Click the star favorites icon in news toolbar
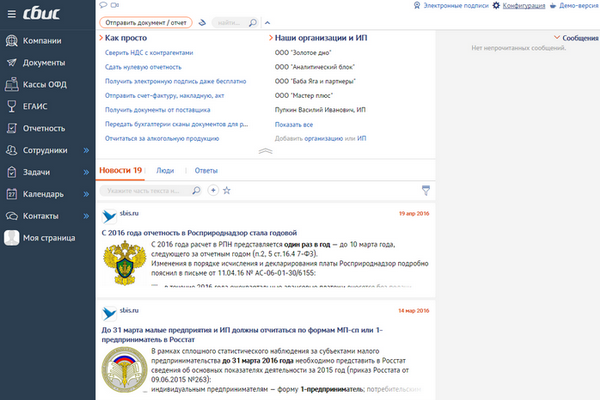The height and width of the screenshot is (400, 600). (x=227, y=190)
